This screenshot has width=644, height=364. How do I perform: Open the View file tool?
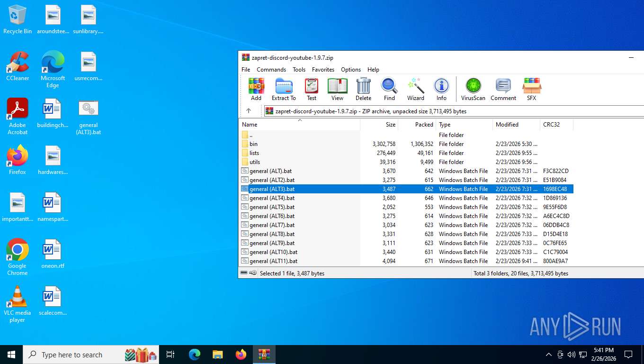coord(338,89)
